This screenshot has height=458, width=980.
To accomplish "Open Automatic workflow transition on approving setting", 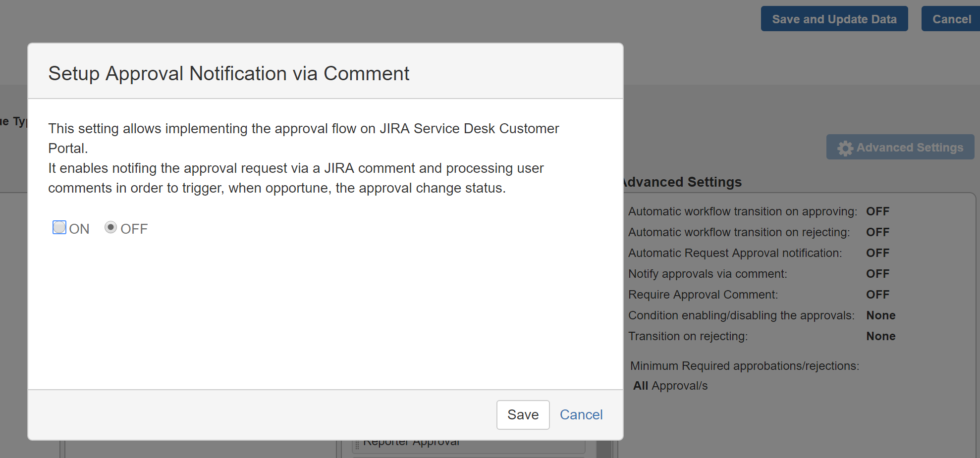I will pos(742,211).
